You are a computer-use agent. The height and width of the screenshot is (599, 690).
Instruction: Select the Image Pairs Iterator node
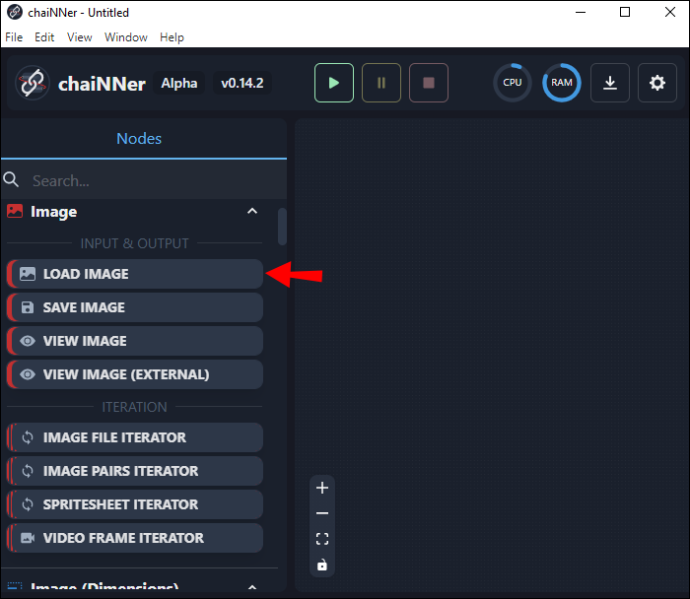pyautogui.click(x=135, y=471)
